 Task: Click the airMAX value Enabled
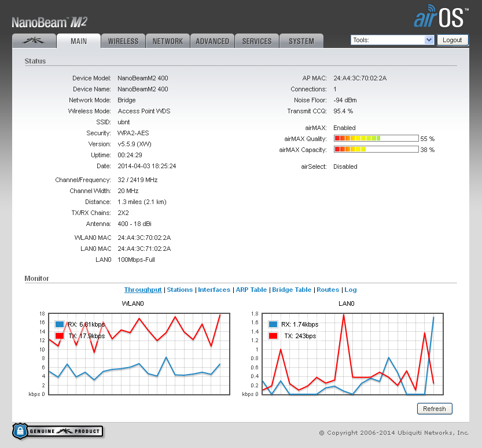point(344,128)
